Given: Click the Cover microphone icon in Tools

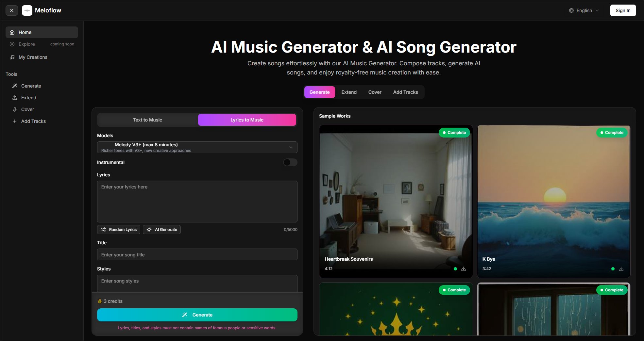Looking at the screenshot, I should (15, 109).
